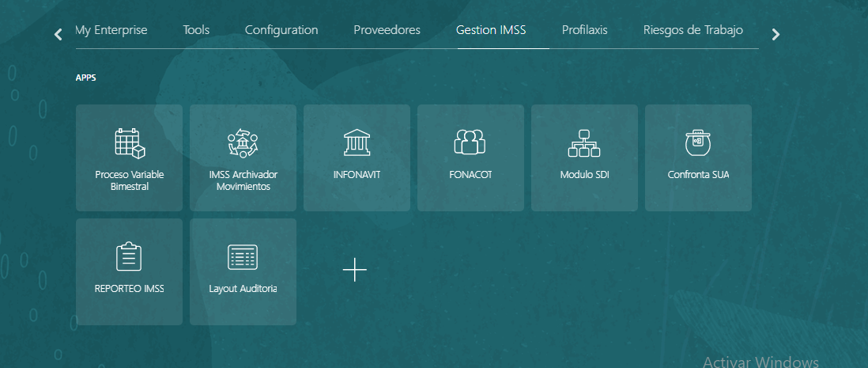Click the Layout Auditoria text label
Viewport: 868px width, 368px height.
pyautogui.click(x=243, y=289)
